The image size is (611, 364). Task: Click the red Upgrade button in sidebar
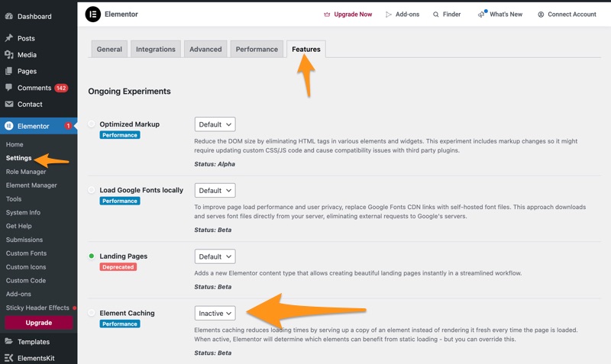[39, 323]
